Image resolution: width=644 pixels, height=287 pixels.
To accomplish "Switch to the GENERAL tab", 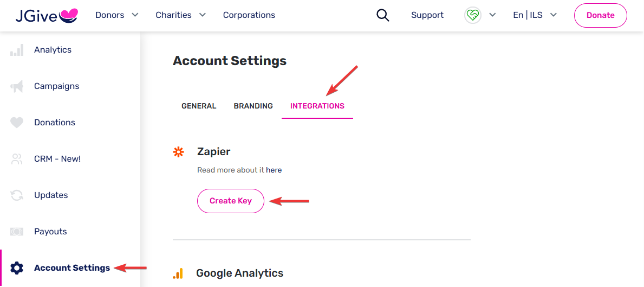I will (x=199, y=106).
